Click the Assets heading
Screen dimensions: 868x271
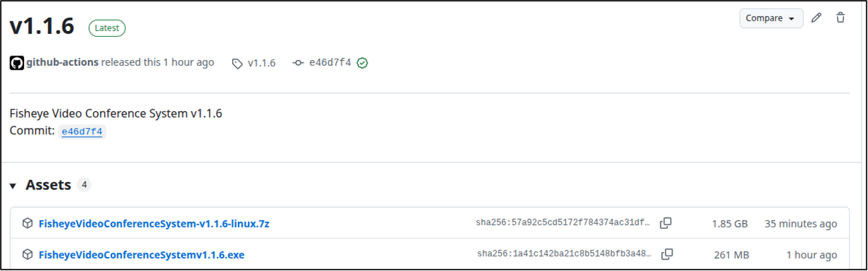[48, 185]
